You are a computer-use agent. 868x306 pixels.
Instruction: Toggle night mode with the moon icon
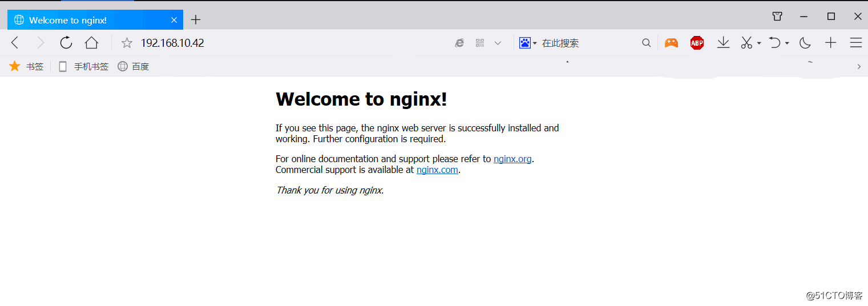[805, 43]
